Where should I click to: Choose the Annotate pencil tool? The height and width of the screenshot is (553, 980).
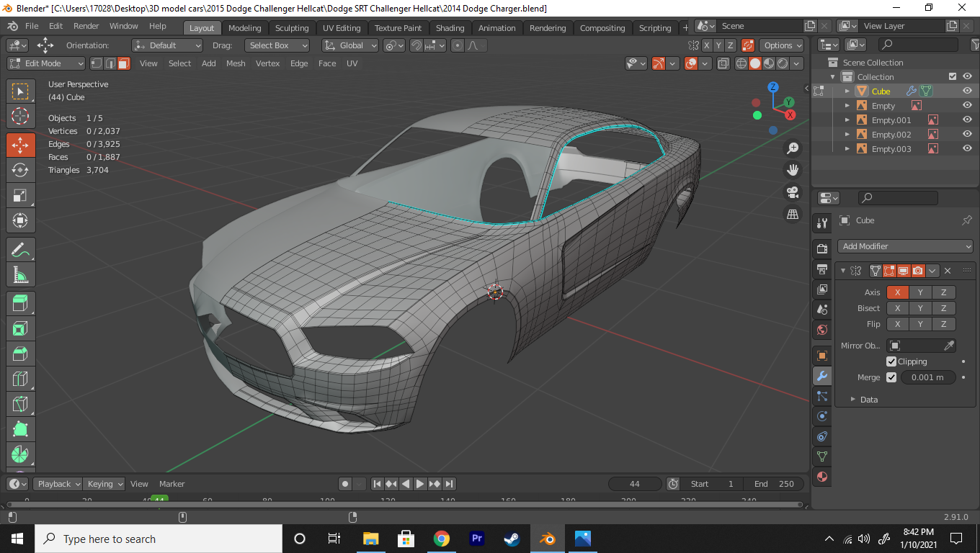click(20, 250)
